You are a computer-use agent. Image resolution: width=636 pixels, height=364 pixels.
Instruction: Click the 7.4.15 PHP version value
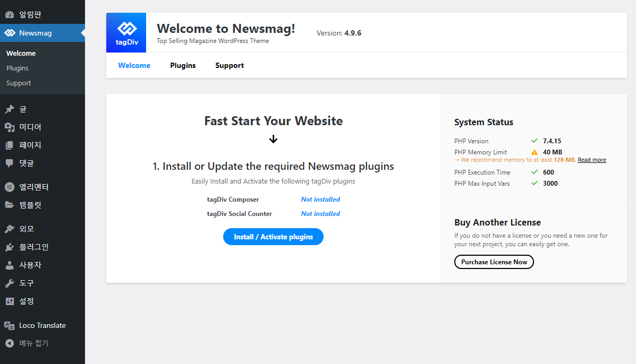[x=552, y=141]
